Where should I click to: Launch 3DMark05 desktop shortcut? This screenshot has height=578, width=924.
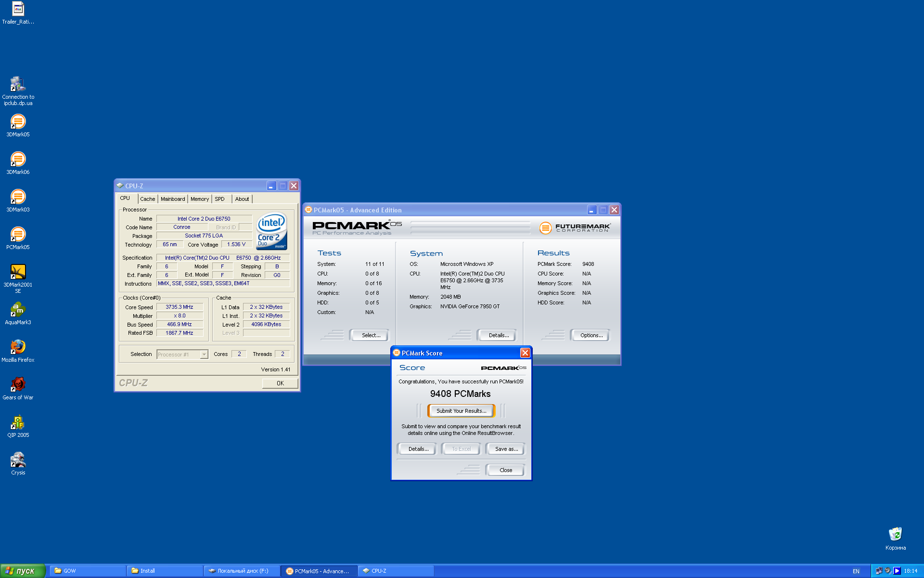pyautogui.click(x=18, y=125)
